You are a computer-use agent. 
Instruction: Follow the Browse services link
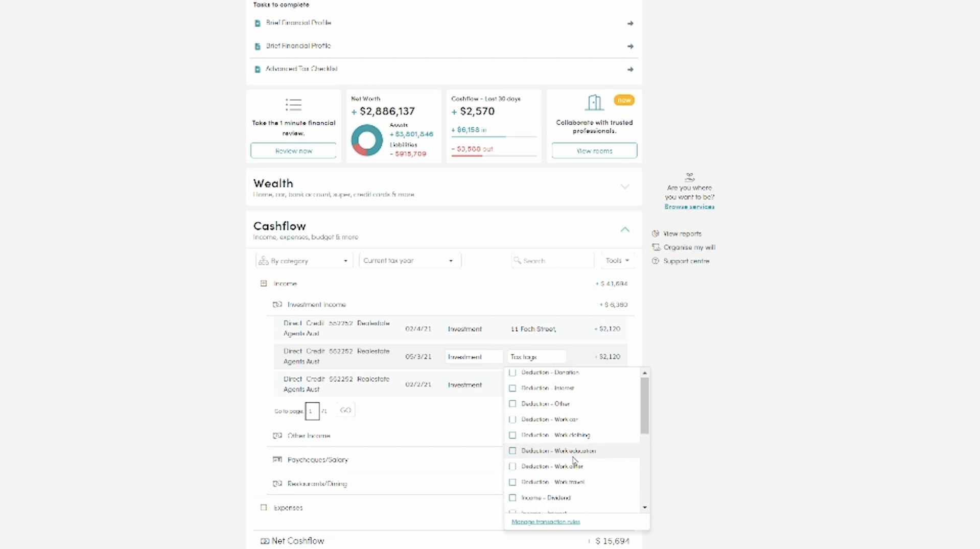click(689, 207)
